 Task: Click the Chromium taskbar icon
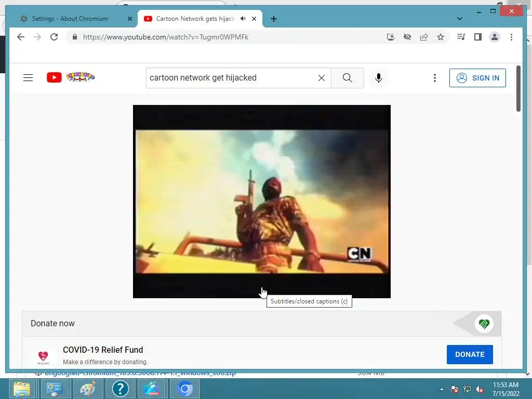pos(185,389)
